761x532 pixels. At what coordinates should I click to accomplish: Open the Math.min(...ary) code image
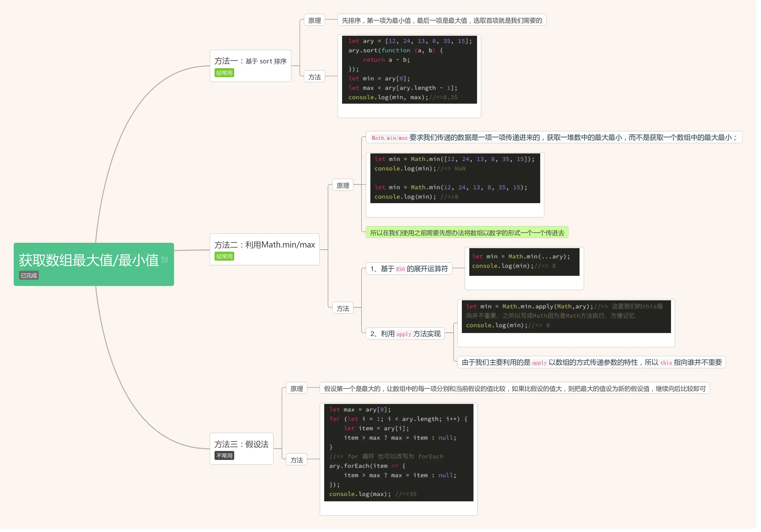point(524,262)
